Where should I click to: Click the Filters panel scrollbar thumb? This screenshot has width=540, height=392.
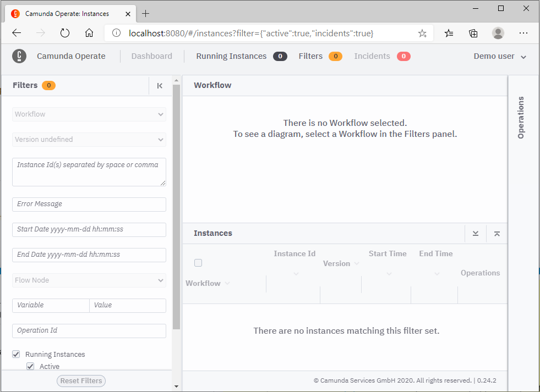coord(176,207)
